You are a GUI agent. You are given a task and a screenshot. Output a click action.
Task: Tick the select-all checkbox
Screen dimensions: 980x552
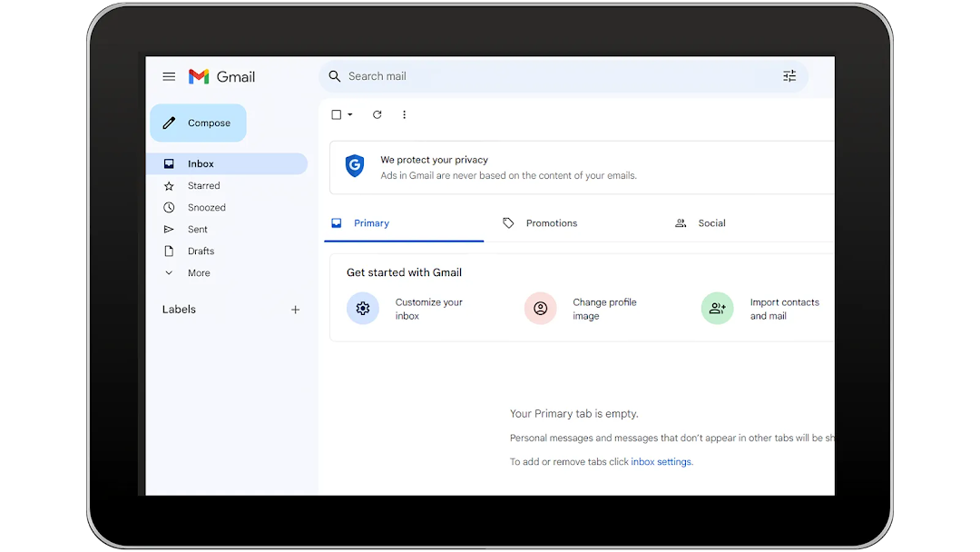click(x=337, y=114)
